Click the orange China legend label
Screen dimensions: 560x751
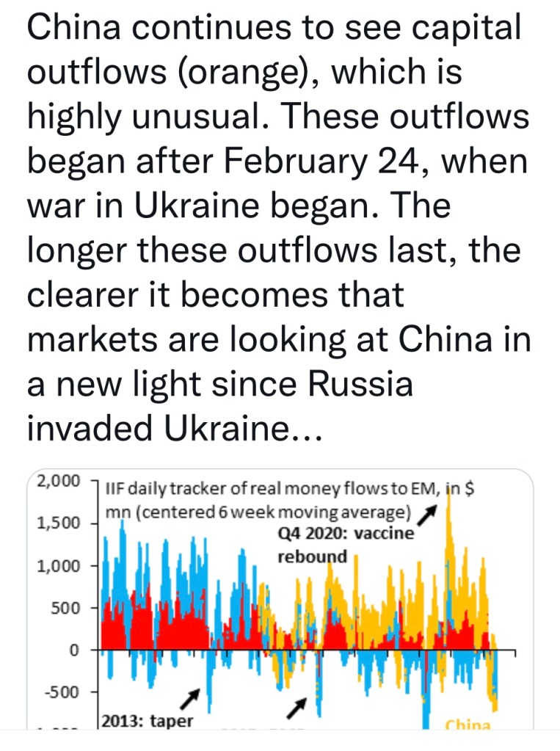pyautogui.click(x=468, y=725)
